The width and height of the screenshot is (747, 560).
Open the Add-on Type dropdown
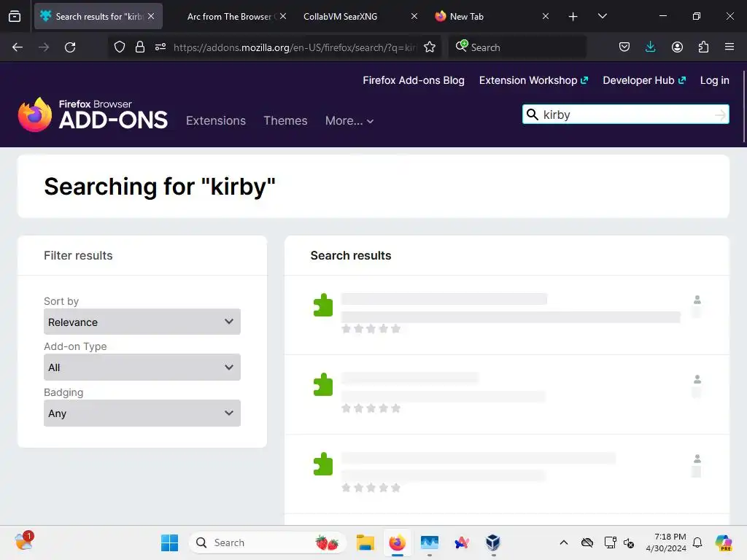(142, 367)
